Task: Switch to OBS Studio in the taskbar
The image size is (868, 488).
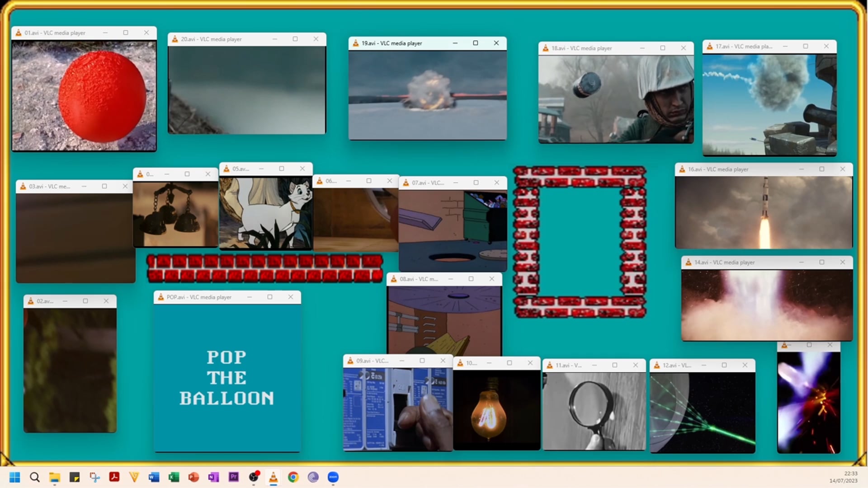Action: 254,477
